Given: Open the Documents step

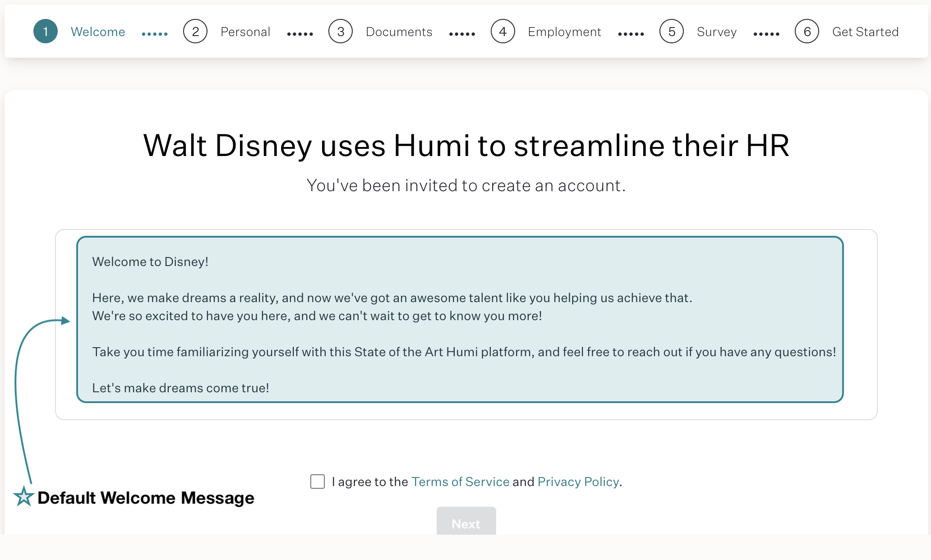Looking at the screenshot, I should [x=399, y=32].
